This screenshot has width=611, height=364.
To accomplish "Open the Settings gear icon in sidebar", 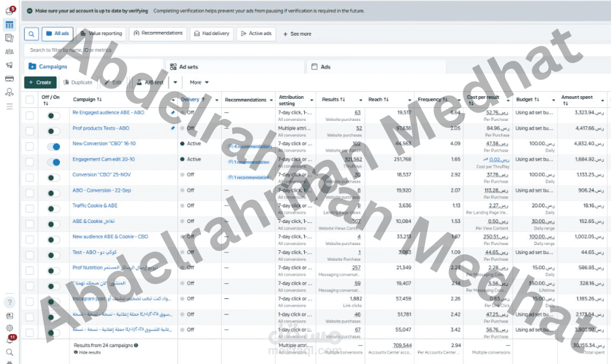I will click(10, 328).
